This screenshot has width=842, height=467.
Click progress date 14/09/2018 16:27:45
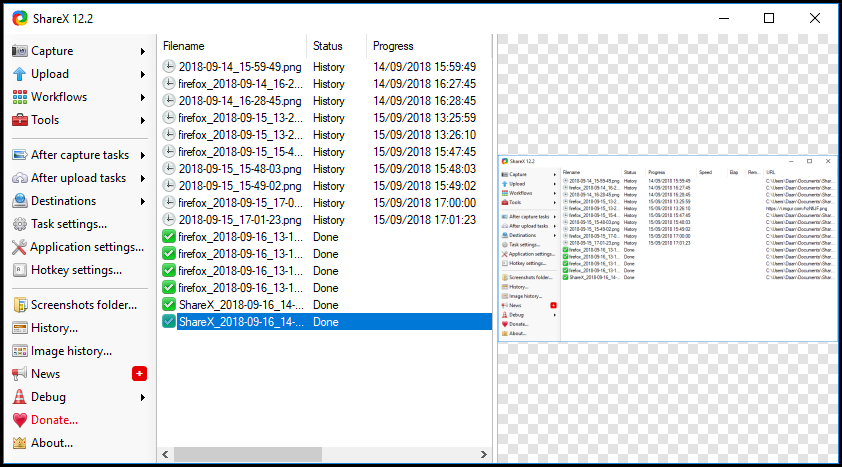(424, 84)
